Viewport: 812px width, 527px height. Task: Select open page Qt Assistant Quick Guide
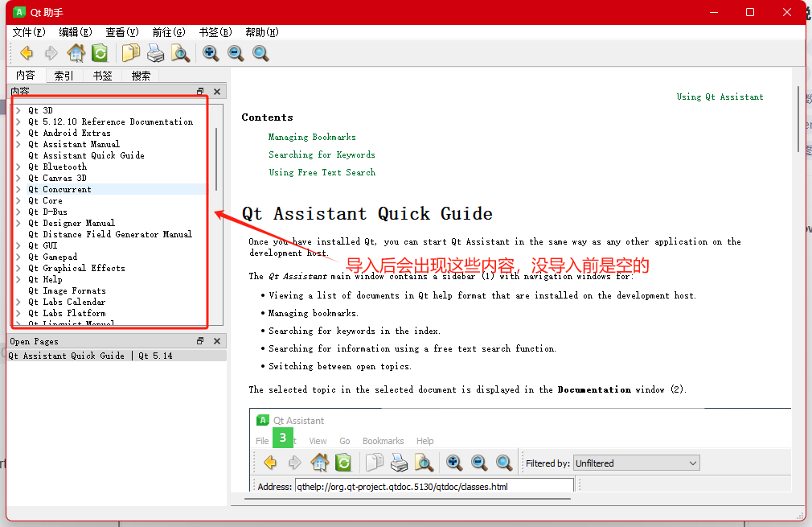coord(117,356)
